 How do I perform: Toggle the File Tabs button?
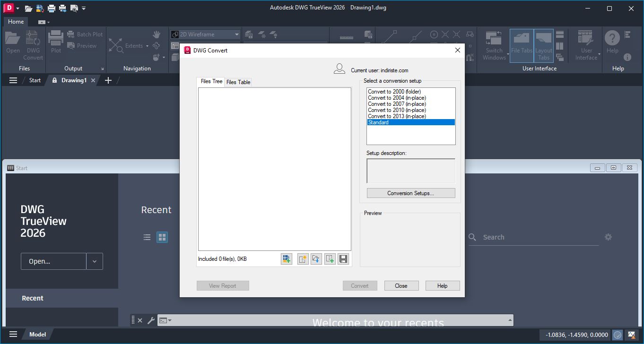pyautogui.click(x=522, y=46)
